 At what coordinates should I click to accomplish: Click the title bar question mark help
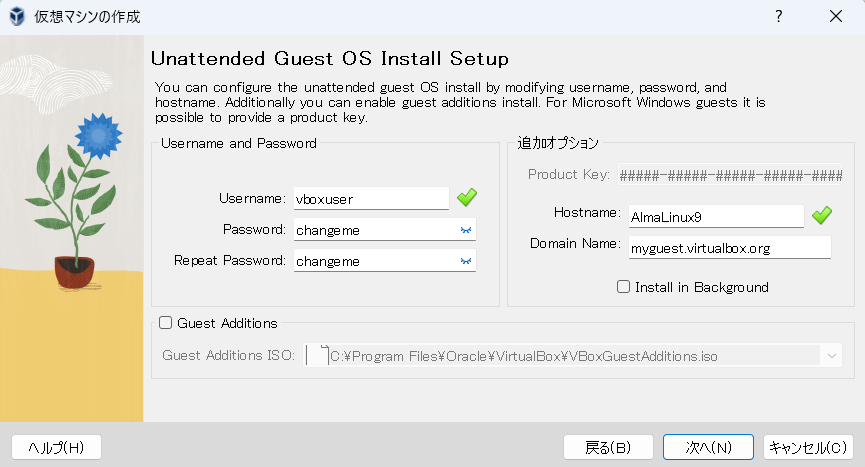(x=778, y=17)
